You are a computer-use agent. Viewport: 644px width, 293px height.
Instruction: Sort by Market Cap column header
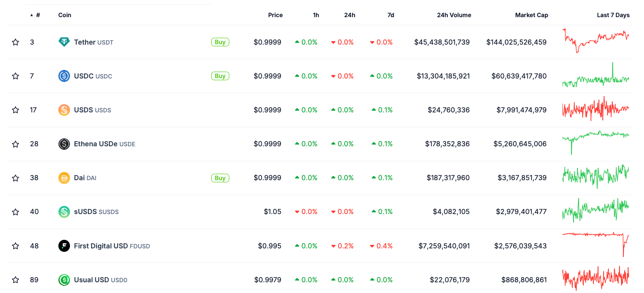click(x=532, y=15)
